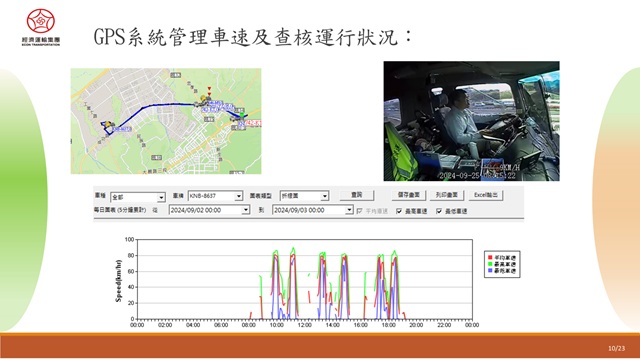The width and height of the screenshot is (640, 360).
Task: Click the Excel export button
Action: click(x=486, y=195)
